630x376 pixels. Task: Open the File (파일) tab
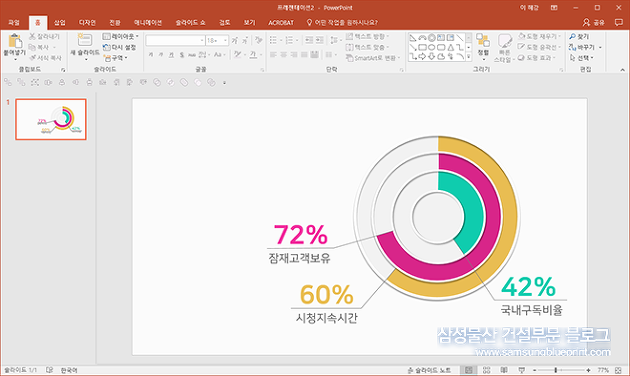coord(14,22)
